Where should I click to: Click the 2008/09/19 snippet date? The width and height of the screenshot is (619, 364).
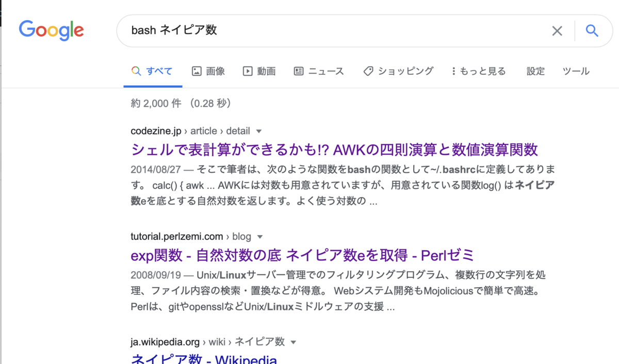tap(155, 275)
